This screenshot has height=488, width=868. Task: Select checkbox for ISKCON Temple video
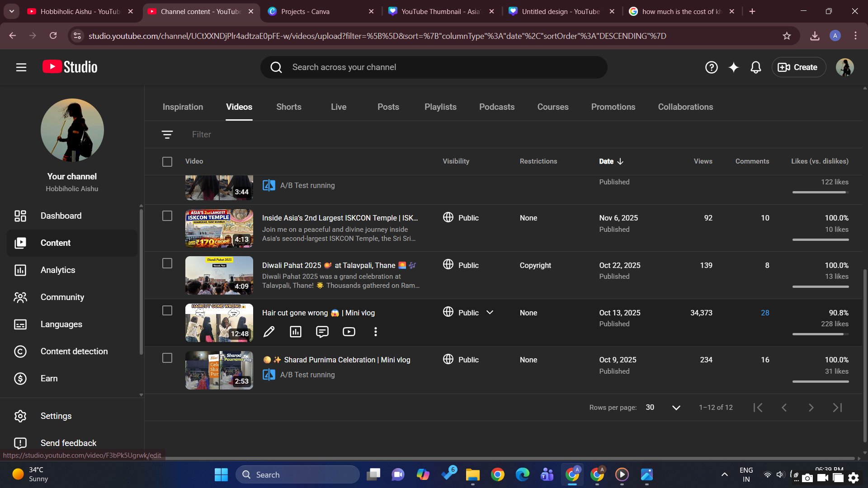(167, 216)
